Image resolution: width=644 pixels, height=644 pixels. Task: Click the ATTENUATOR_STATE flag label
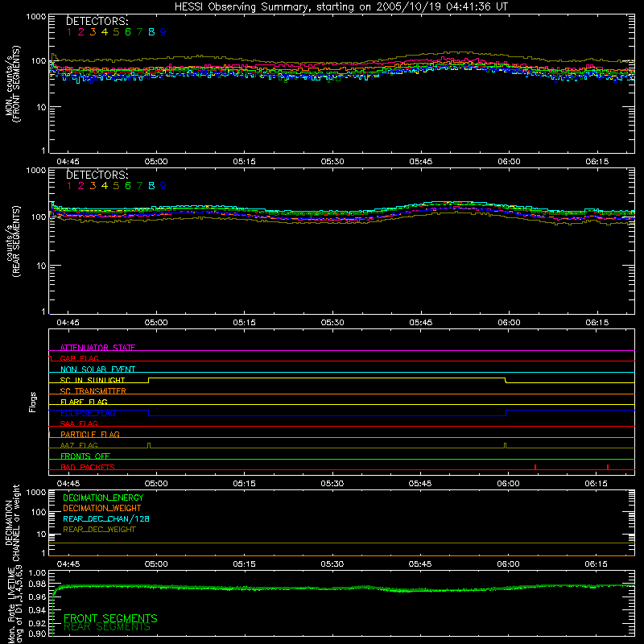coord(97,348)
